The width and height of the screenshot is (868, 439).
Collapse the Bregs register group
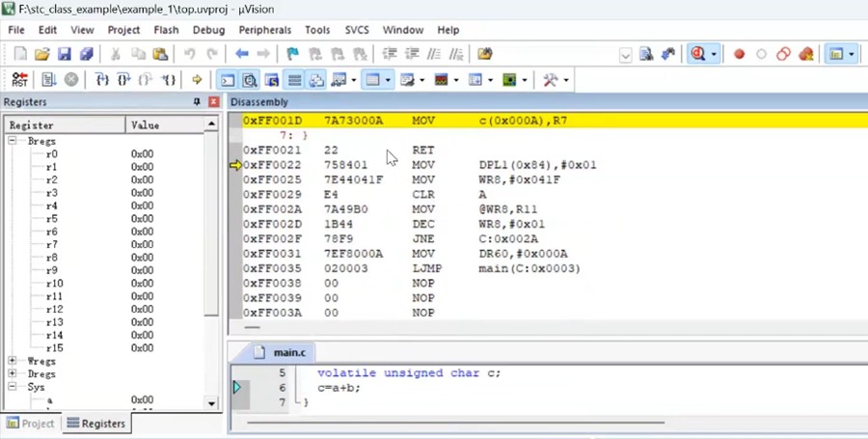pyautogui.click(x=14, y=141)
